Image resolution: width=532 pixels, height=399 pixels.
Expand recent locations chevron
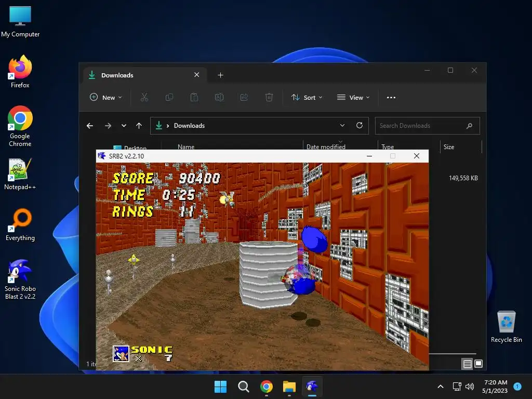click(124, 126)
